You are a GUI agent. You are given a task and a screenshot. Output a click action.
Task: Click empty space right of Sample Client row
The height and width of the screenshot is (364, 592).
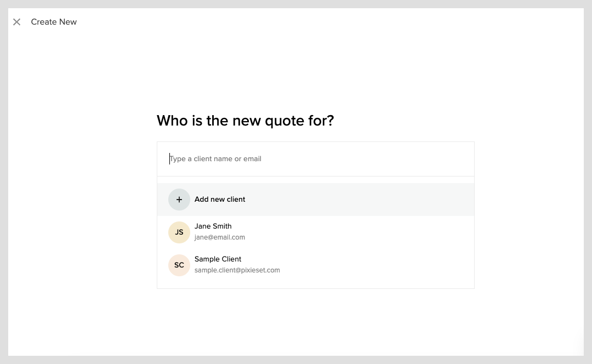coord(378,265)
